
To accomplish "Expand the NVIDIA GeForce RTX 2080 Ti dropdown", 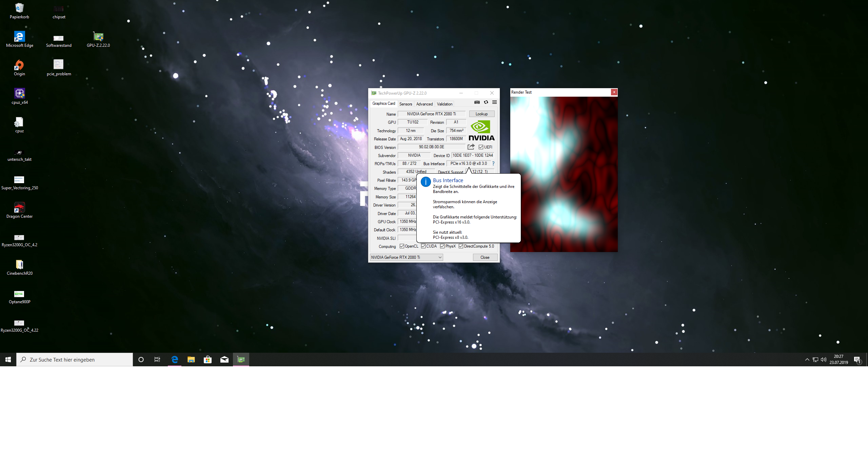I will click(440, 257).
